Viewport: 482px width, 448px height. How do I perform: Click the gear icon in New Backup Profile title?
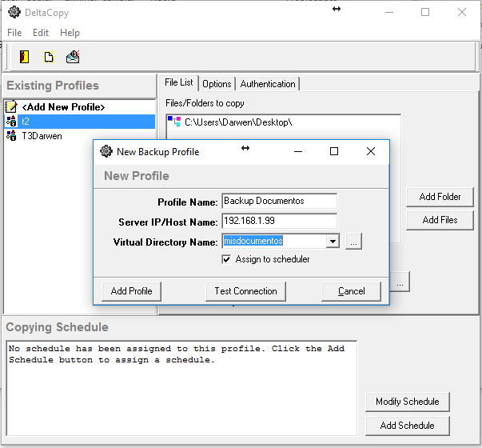coord(106,151)
